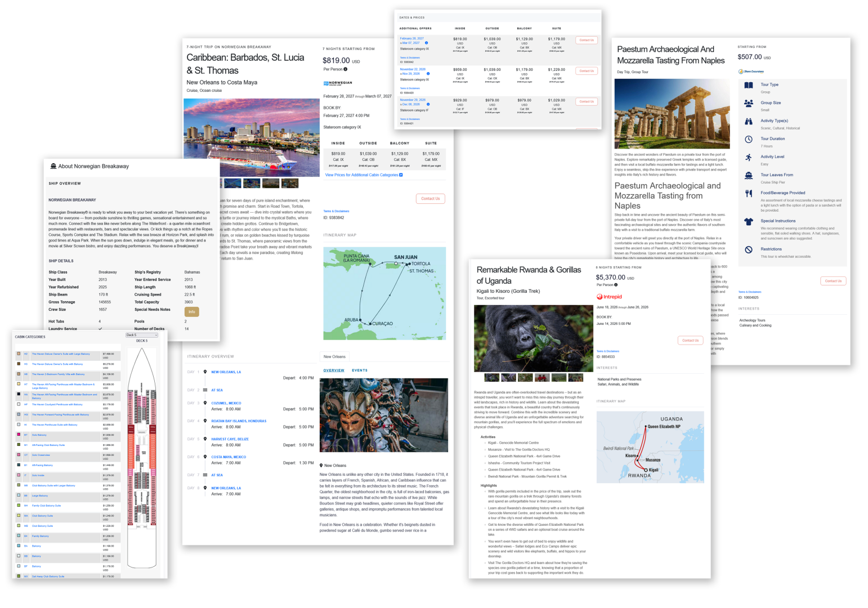Click the 'ID: 9383842' text
Image resolution: width=868 pixels, height=608 pixels.
click(x=334, y=218)
